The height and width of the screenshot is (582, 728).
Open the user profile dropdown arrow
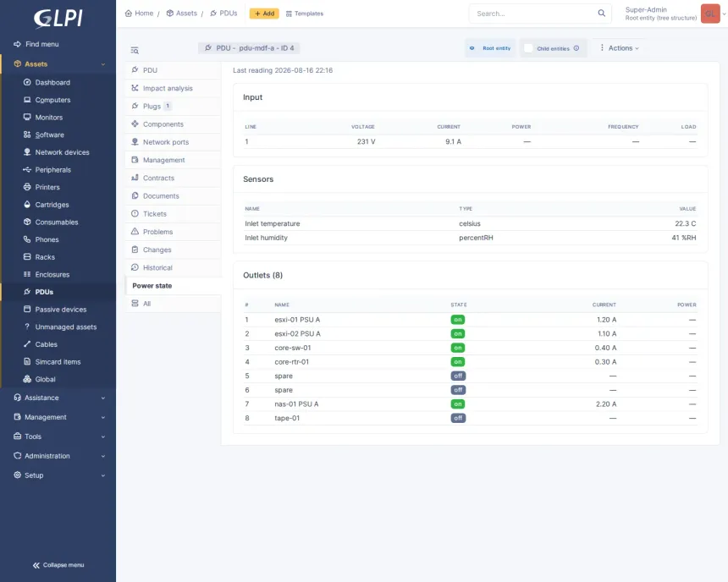click(x=724, y=14)
